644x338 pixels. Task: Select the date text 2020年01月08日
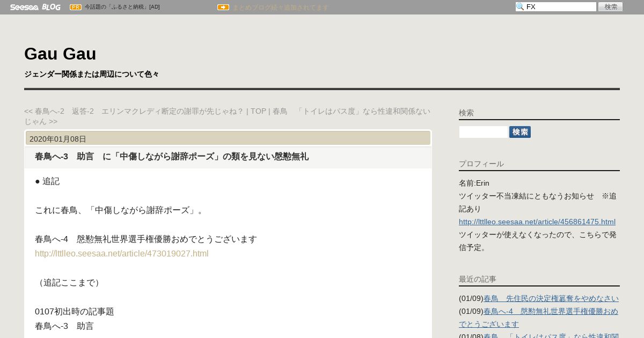[x=58, y=139]
